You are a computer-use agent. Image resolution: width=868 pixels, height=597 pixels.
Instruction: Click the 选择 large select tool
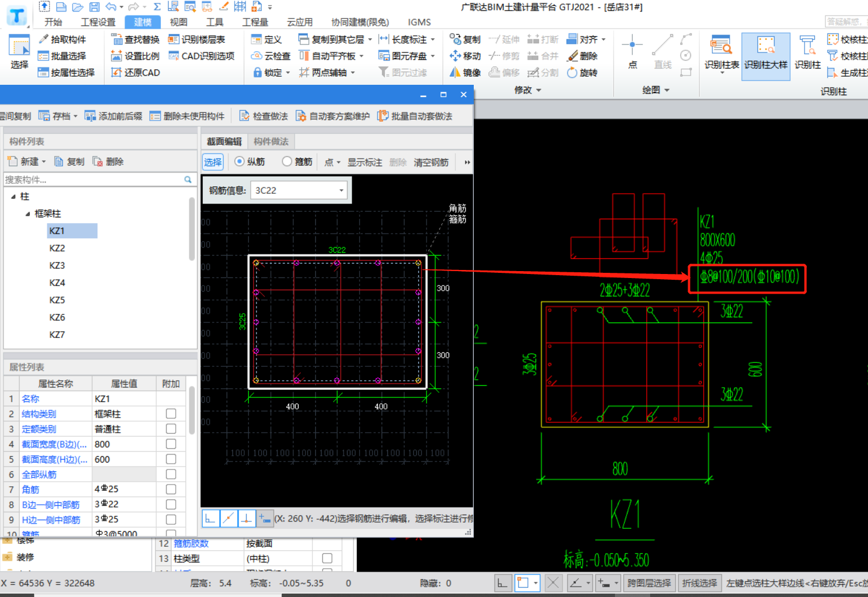coord(19,52)
